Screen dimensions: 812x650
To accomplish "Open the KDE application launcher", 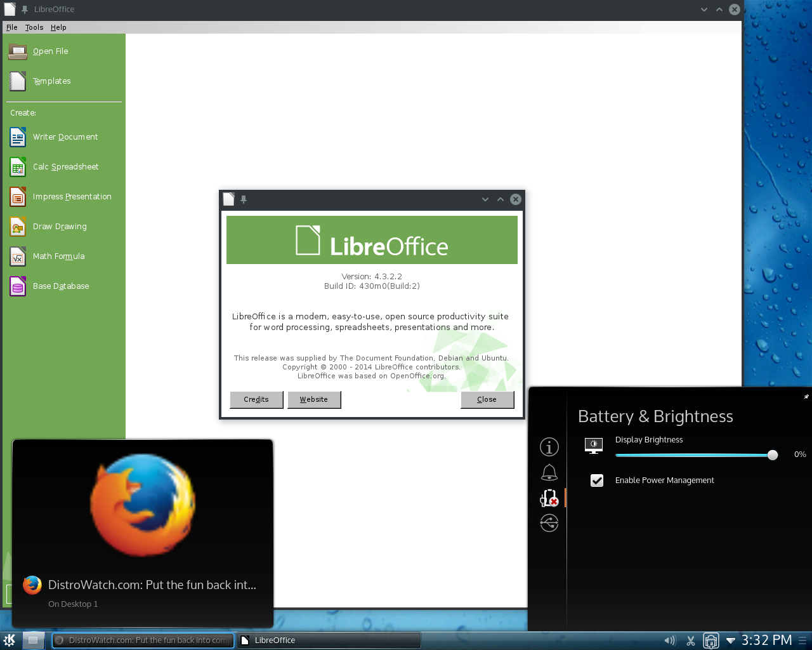I will pos(10,640).
